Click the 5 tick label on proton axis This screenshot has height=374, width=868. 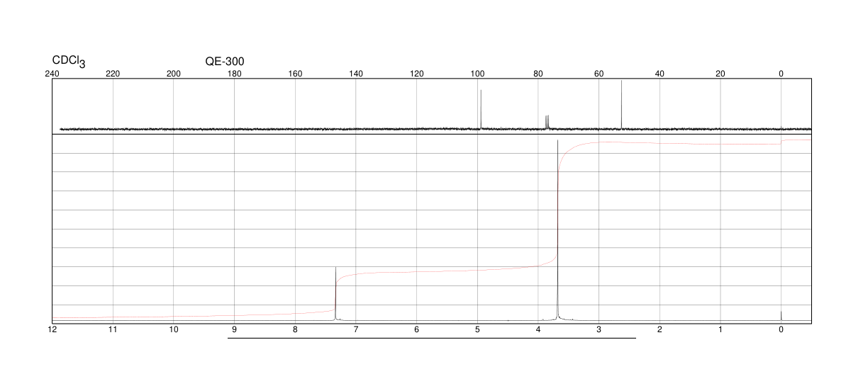coord(477,329)
